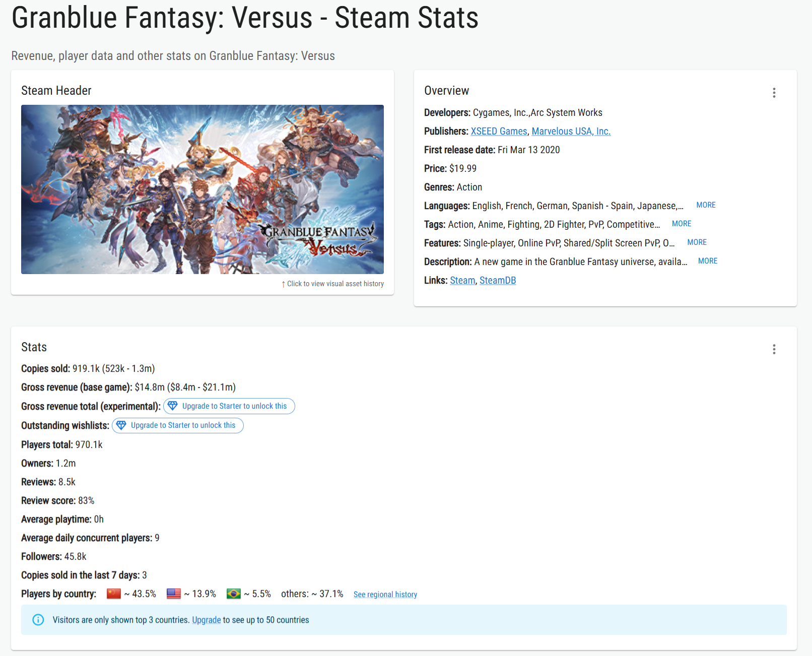Click the diamond icon beside Gross revenue total
The image size is (812, 656).
[172, 406]
